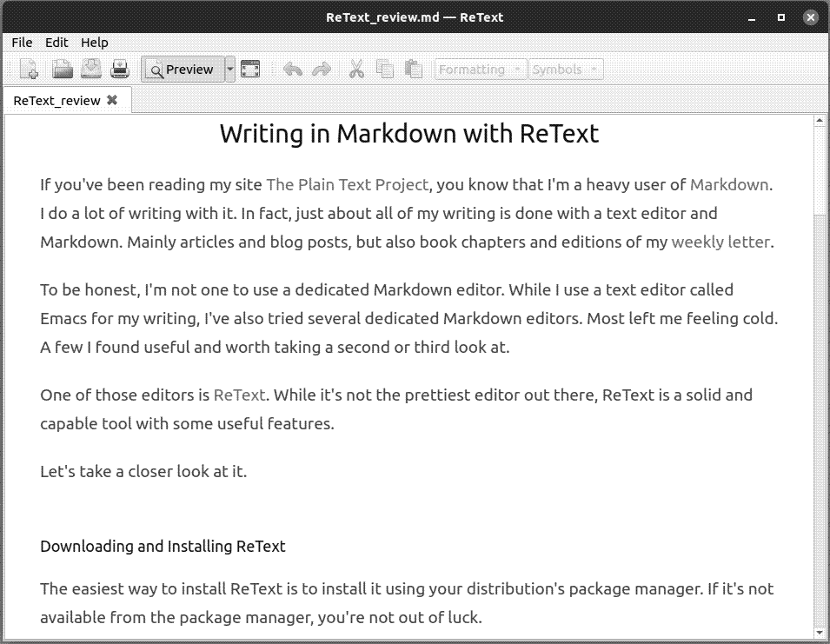
Task: Open the weekly letter link
Action: point(720,242)
